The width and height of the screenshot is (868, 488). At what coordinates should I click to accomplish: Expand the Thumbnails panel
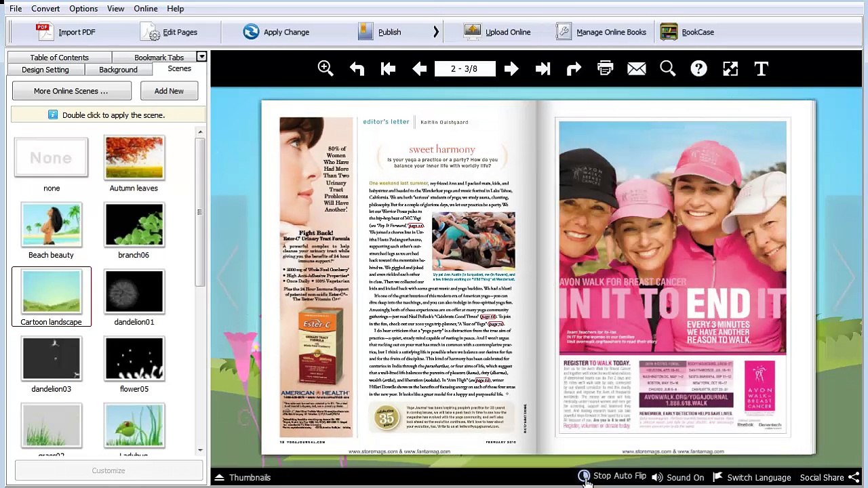coord(243,477)
